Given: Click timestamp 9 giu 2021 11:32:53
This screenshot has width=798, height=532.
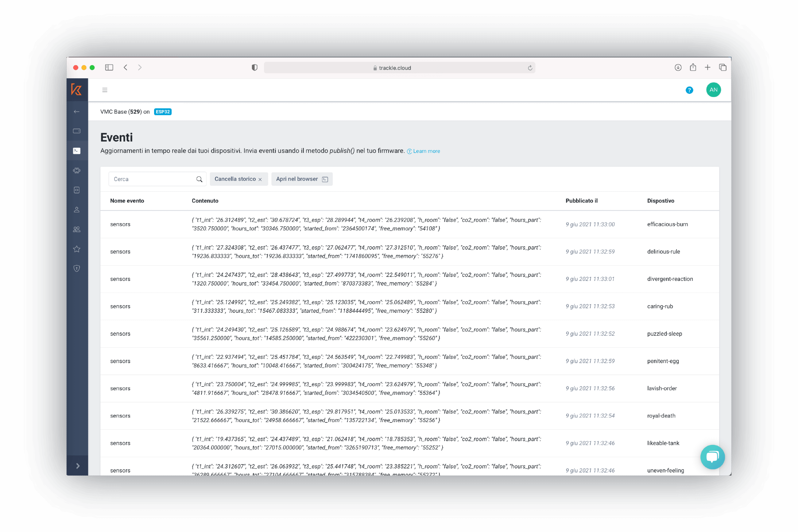Looking at the screenshot, I should (590, 306).
